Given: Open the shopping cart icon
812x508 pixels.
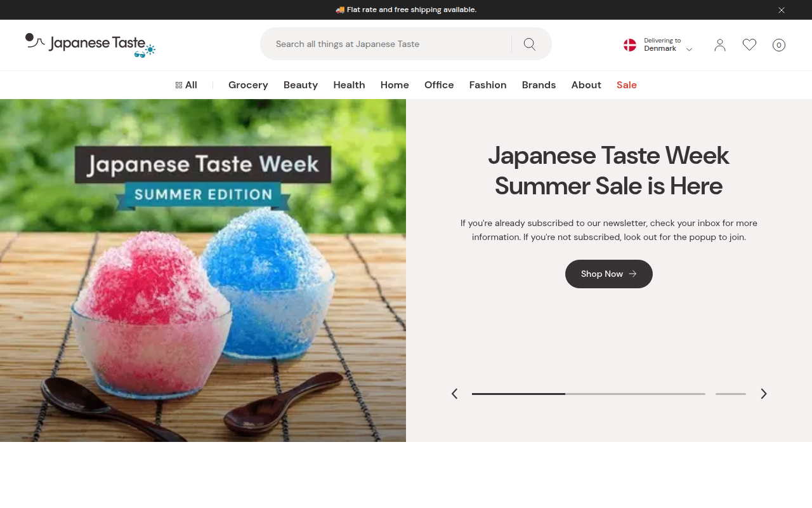Looking at the screenshot, I should (x=779, y=45).
